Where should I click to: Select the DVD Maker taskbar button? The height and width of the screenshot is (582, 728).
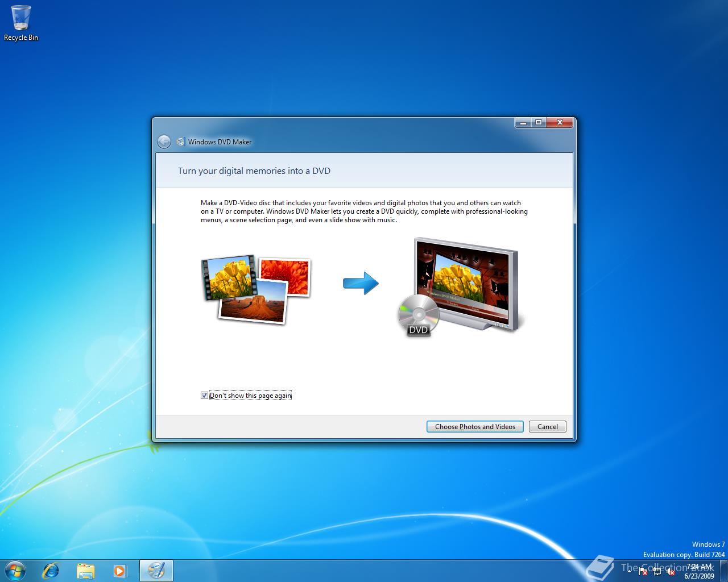156,570
